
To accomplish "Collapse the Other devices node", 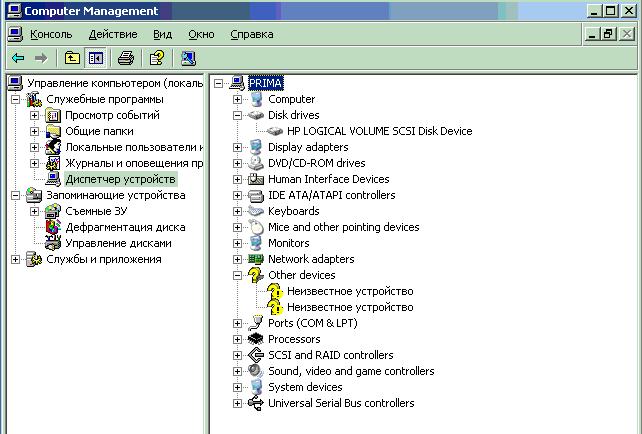I will pyautogui.click(x=237, y=275).
